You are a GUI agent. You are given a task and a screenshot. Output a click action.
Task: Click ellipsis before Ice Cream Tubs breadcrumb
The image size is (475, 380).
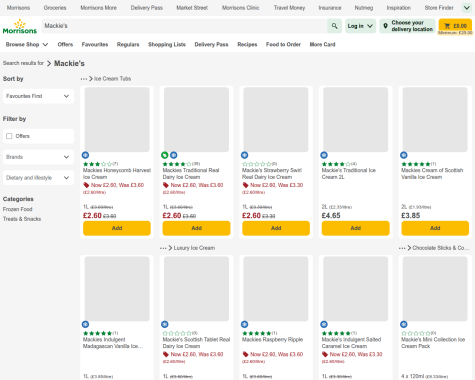click(84, 79)
